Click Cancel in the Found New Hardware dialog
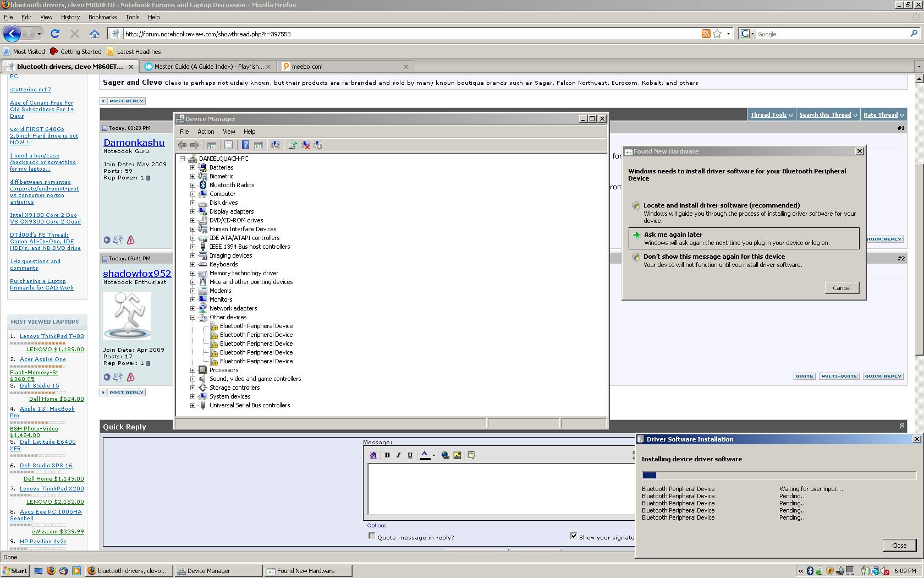924x578 pixels. pos(842,288)
